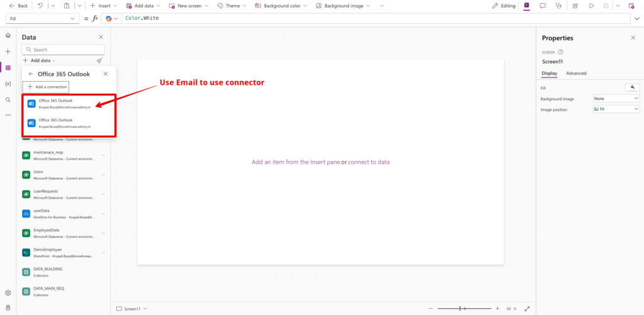Open the Background image None dropdown
Screen dimensions: 644x315
pos(616,99)
